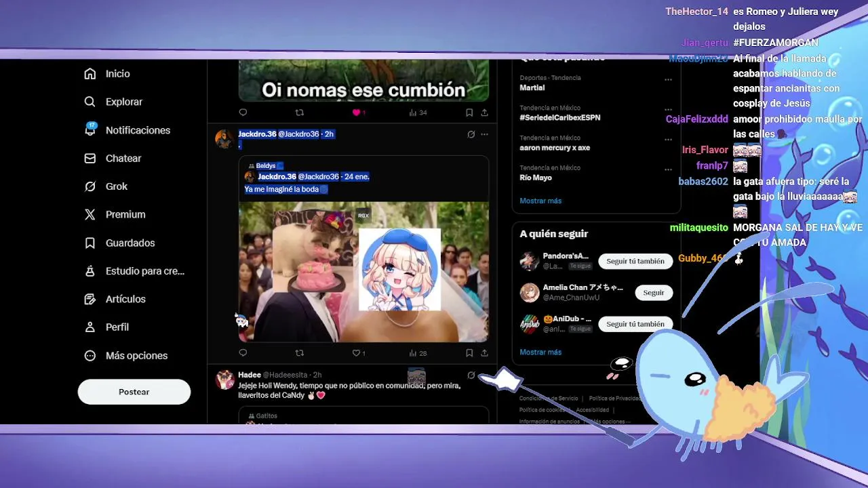Open Grok action on Hadee post
Image resolution: width=868 pixels, height=488 pixels.
tap(471, 375)
